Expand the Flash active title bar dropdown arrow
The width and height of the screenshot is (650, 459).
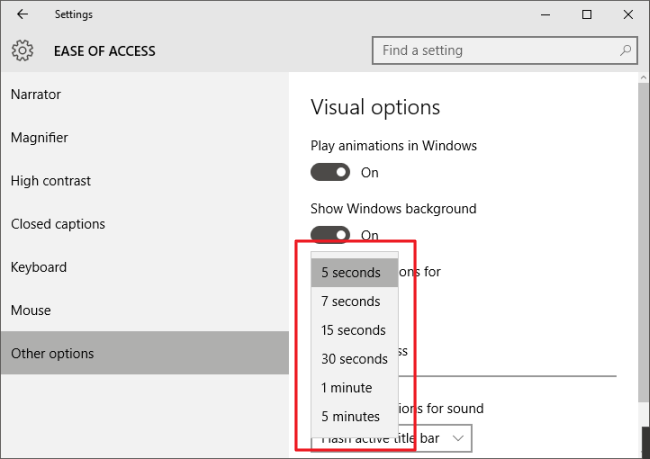pos(458,438)
